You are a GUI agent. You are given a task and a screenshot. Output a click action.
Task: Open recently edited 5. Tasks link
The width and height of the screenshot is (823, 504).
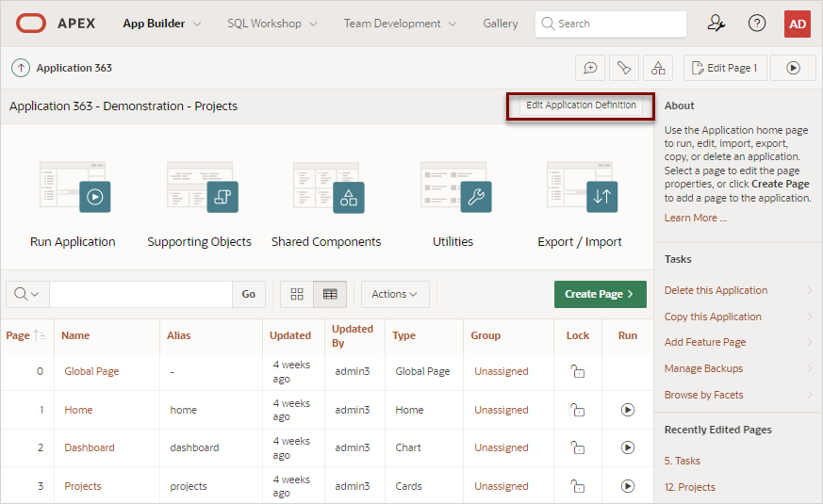click(683, 461)
